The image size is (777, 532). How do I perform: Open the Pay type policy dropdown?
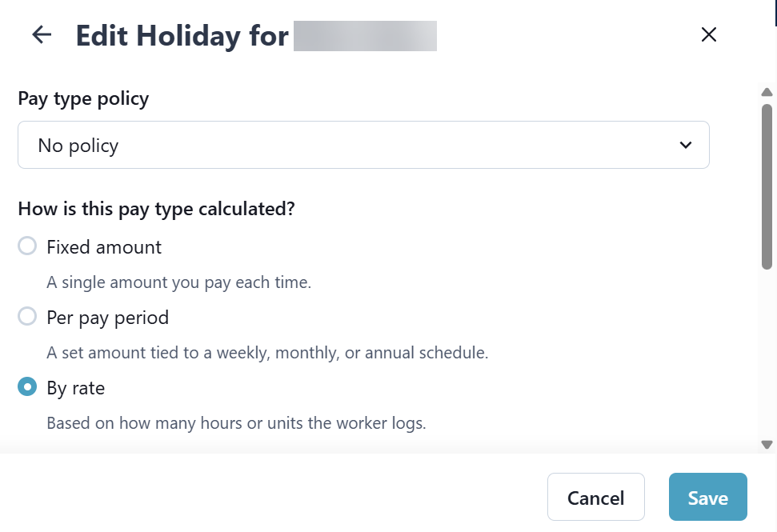coord(363,145)
